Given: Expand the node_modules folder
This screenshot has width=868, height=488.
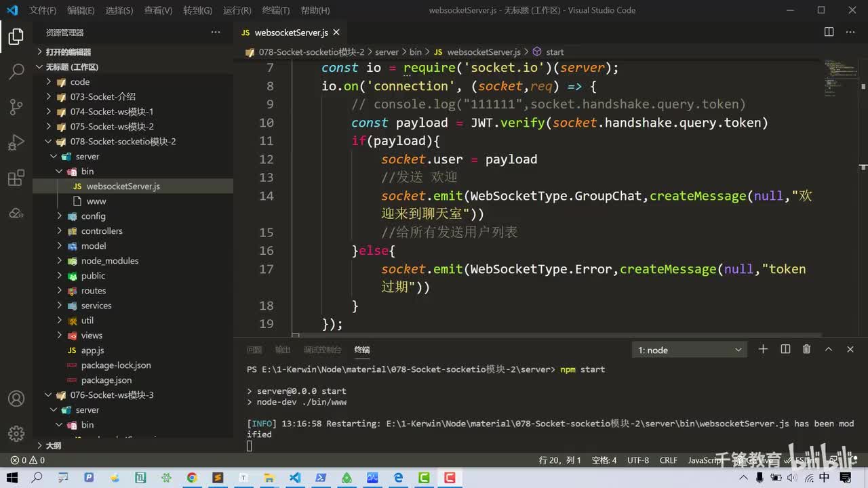Looking at the screenshot, I should [133, 261].
